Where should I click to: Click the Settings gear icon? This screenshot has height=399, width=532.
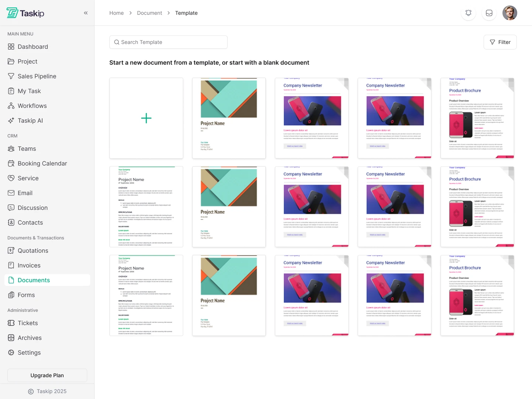(x=11, y=352)
